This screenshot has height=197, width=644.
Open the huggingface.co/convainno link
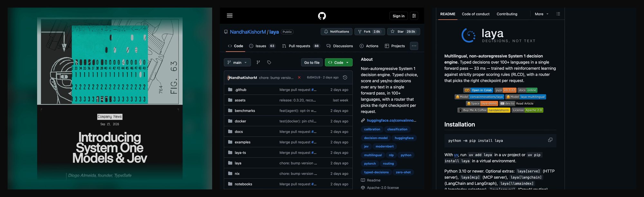click(391, 120)
